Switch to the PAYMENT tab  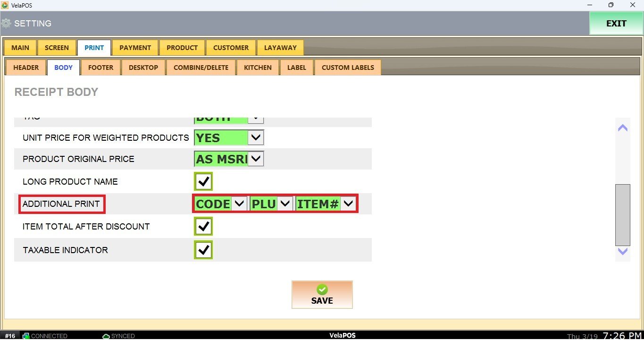135,48
